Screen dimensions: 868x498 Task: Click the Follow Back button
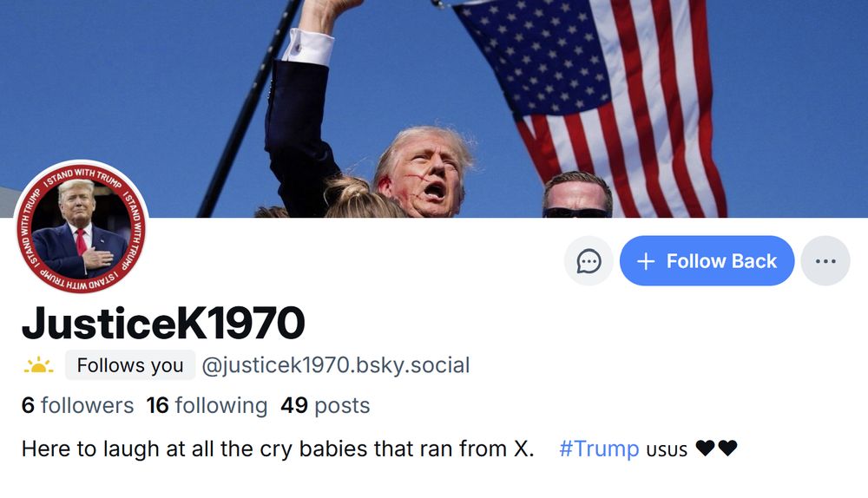[x=707, y=260]
